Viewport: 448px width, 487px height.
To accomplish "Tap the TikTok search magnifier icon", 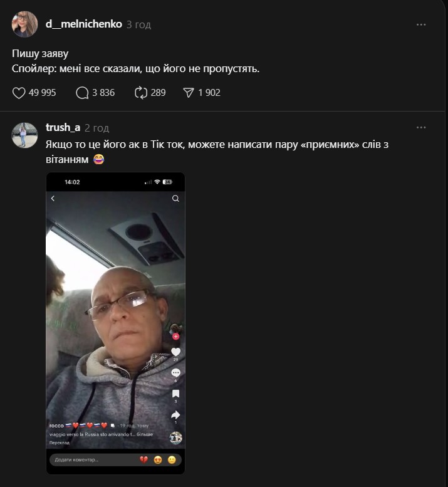I will coord(175,199).
